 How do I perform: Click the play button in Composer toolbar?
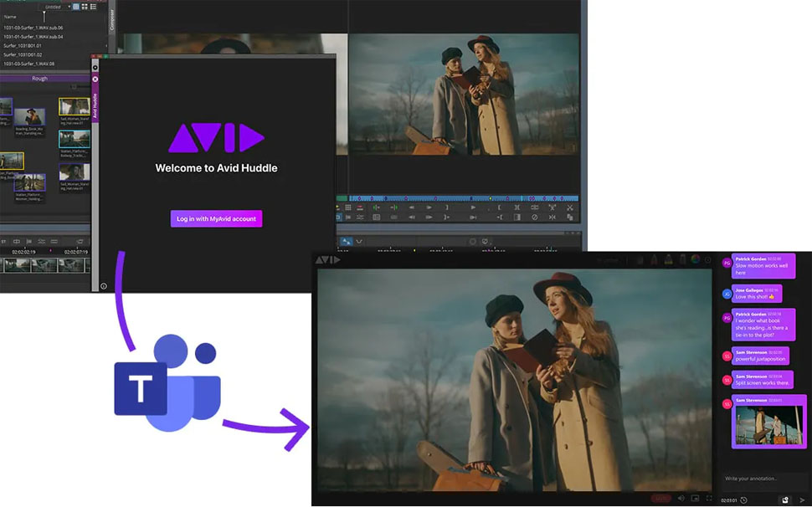pyautogui.click(x=473, y=207)
